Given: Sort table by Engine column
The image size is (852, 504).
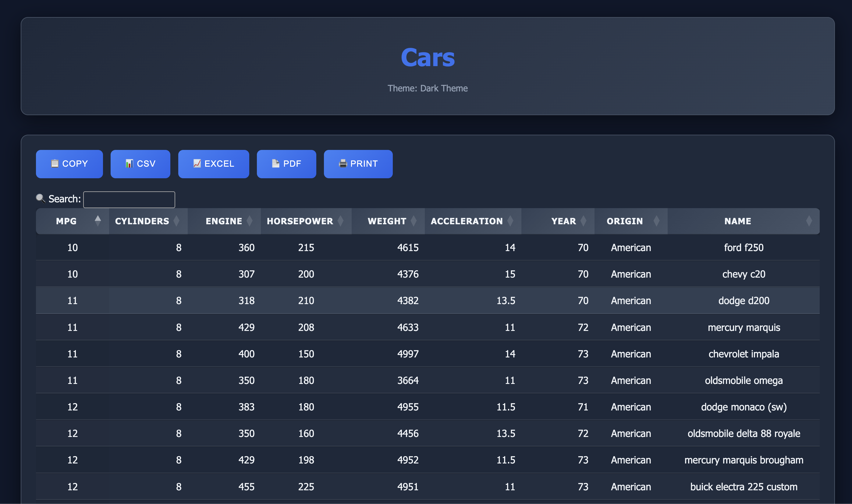Looking at the screenshot, I should pyautogui.click(x=224, y=221).
